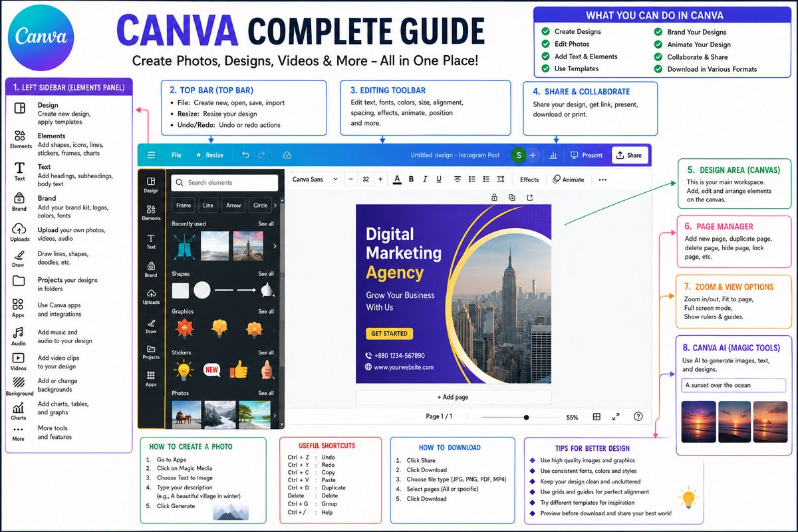Click the green S user avatar
Screen dimensions: 798x532
(518, 155)
